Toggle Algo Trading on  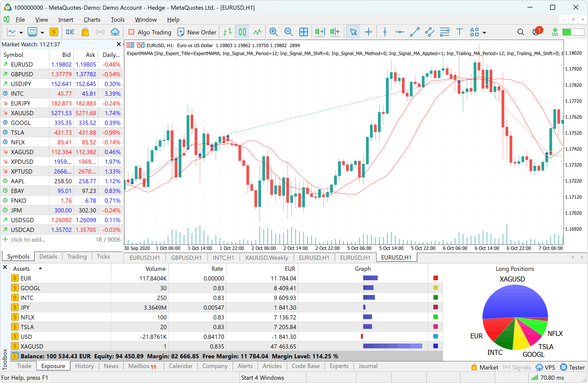coord(150,32)
